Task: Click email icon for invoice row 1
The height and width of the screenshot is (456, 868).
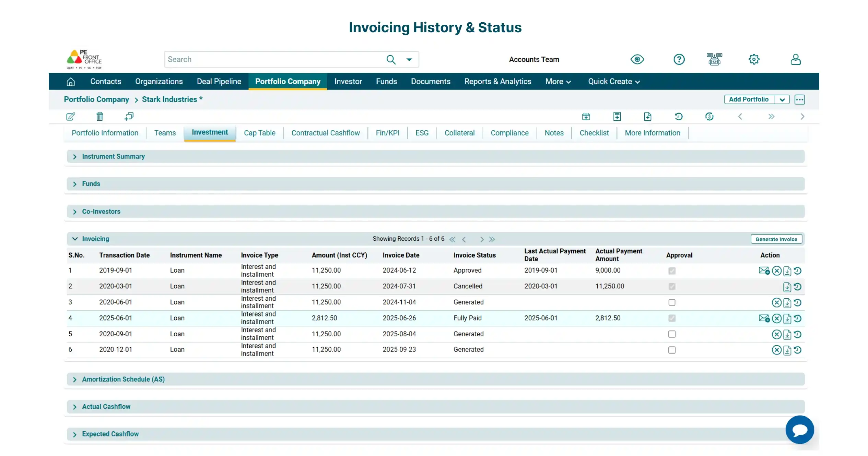Action: [764, 271]
